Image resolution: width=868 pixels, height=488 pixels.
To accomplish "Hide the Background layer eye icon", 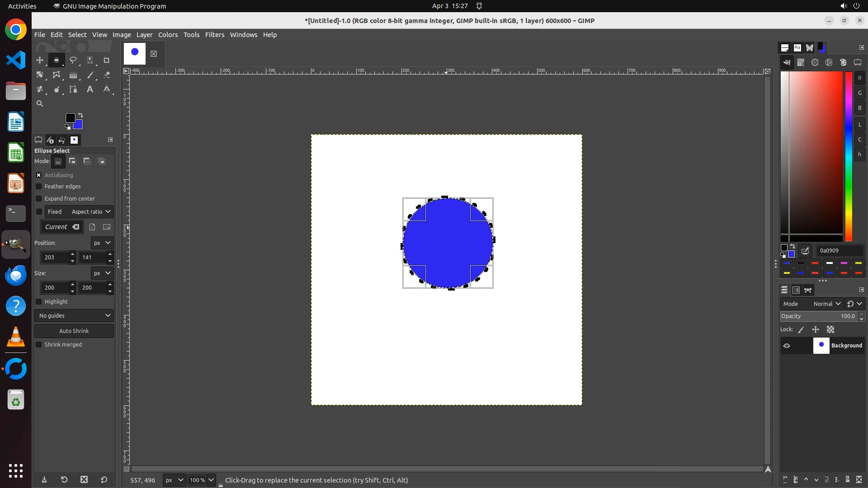I will 787,346.
